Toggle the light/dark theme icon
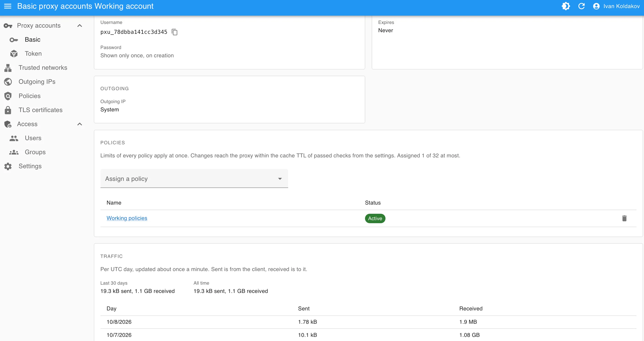 click(566, 6)
